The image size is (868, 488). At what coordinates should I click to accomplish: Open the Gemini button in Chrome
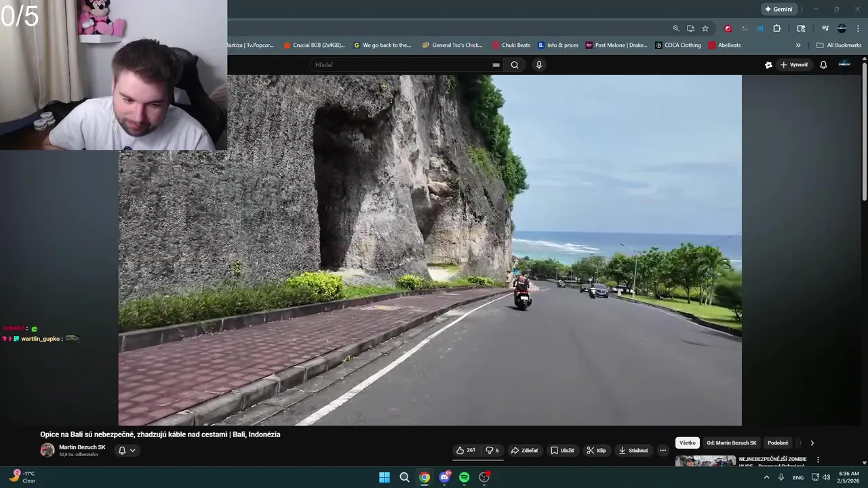(x=778, y=9)
